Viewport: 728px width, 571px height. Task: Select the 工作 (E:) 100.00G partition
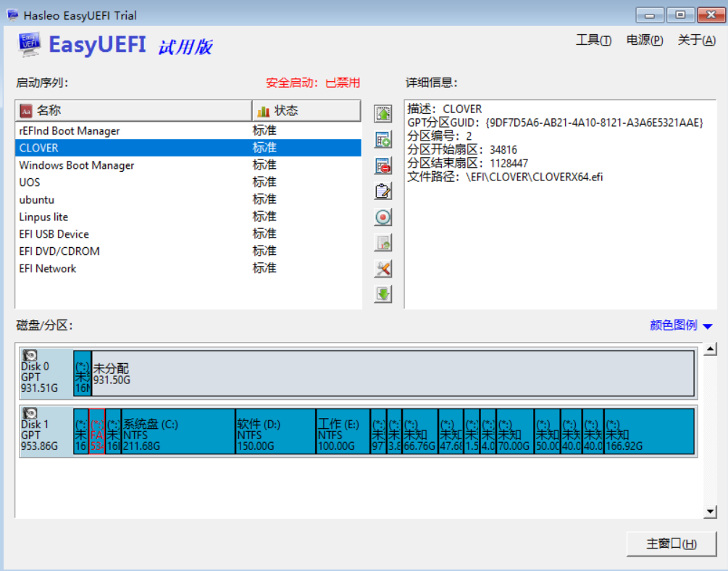click(343, 432)
